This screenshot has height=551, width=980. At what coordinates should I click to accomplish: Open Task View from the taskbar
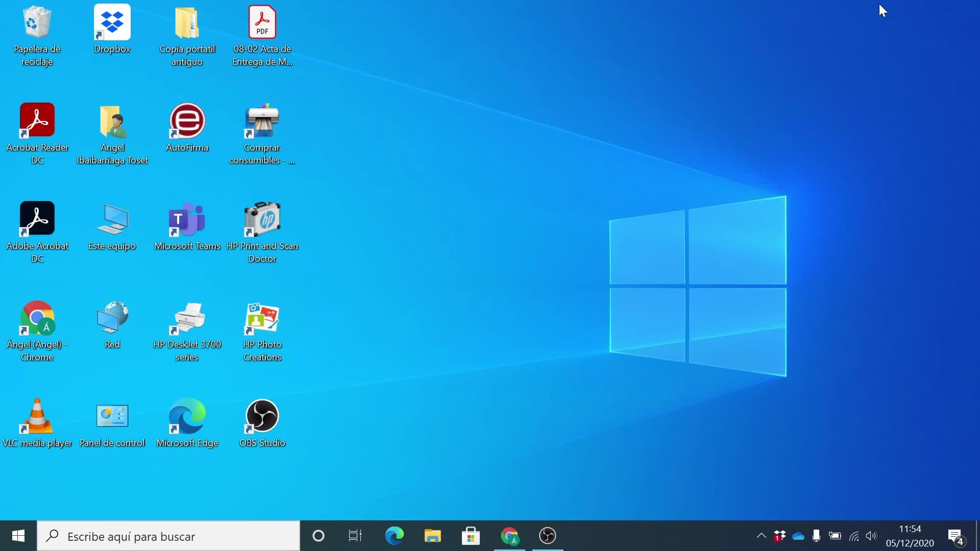pyautogui.click(x=355, y=536)
